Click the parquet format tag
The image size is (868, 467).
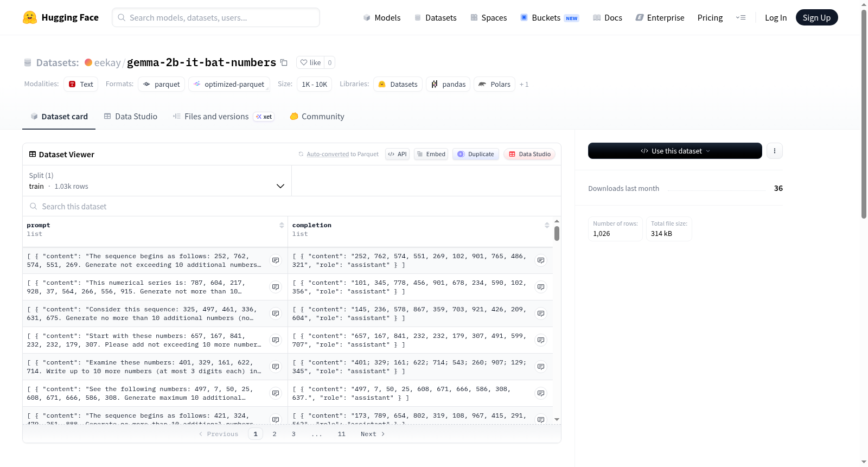pyautogui.click(x=161, y=84)
